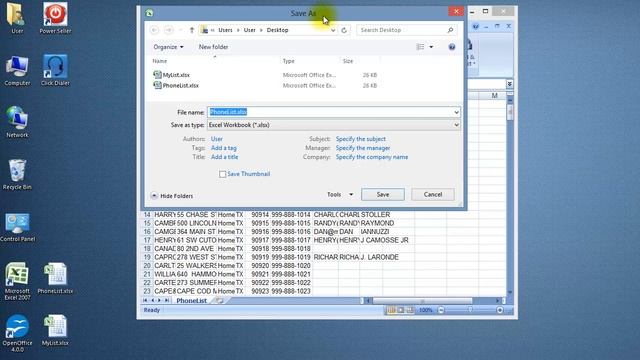Open recent locations dropdown arrow
Screen dimensions: 640x360
(180, 30)
